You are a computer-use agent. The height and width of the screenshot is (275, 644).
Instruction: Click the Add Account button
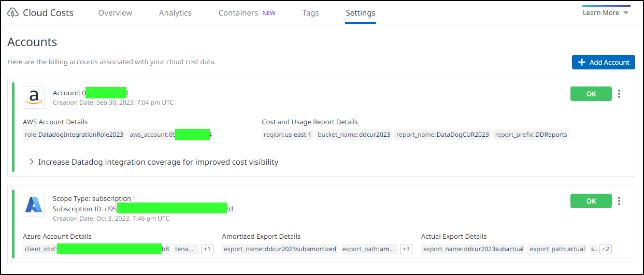click(604, 62)
